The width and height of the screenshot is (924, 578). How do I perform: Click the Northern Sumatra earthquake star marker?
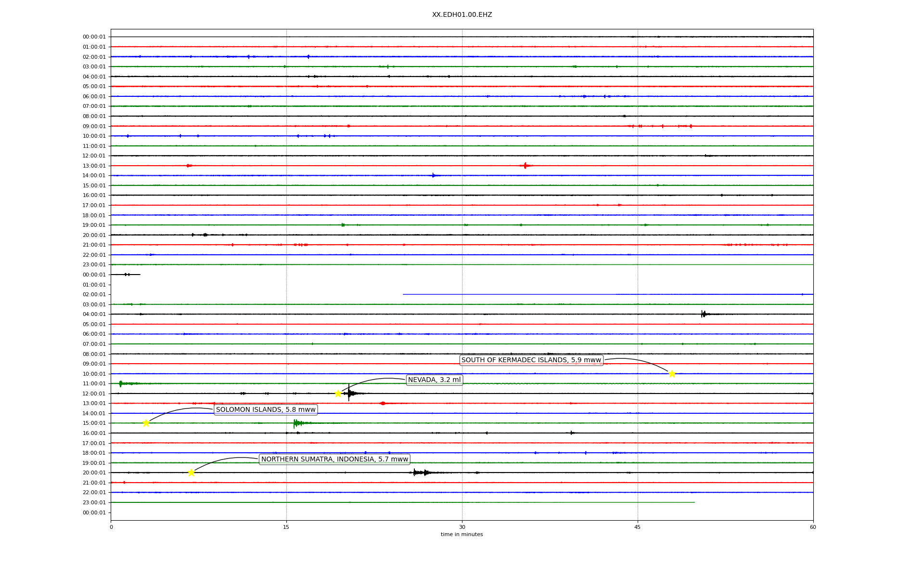191,473
